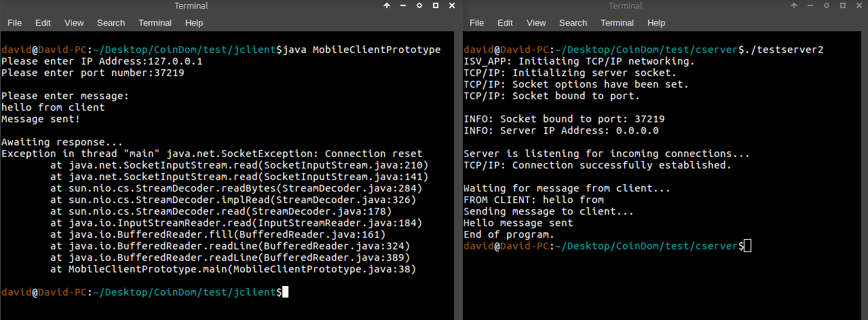Click 'StreamDecoder.implRead' stack trace line

233,200
